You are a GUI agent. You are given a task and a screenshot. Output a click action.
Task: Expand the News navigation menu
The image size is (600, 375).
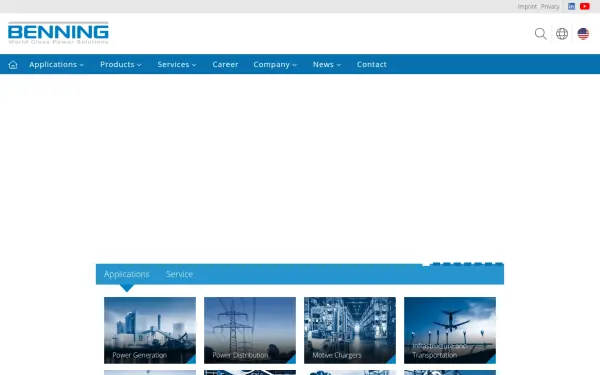click(327, 64)
